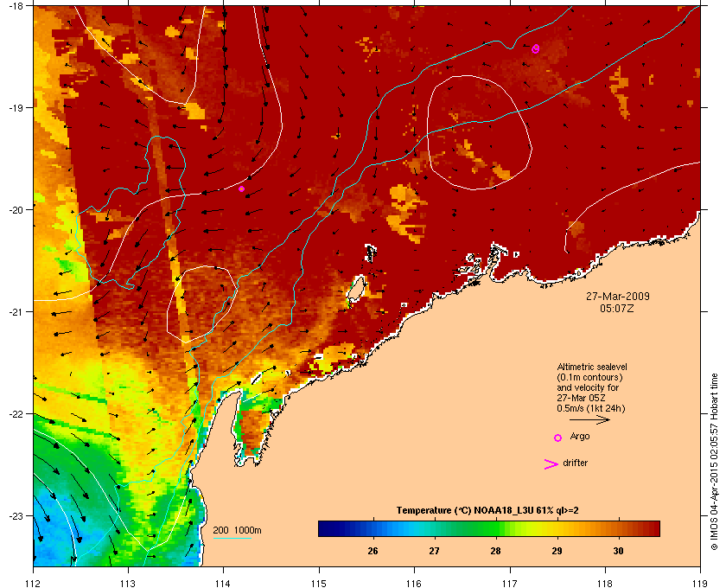Click the colorbar at 26 degrees blue
This screenshot has width=726, height=588.
(x=373, y=528)
